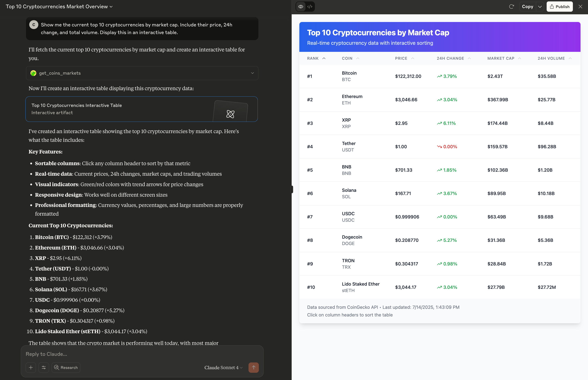This screenshot has width=588, height=380.
Task: Click the Research button
Action: click(x=66, y=367)
